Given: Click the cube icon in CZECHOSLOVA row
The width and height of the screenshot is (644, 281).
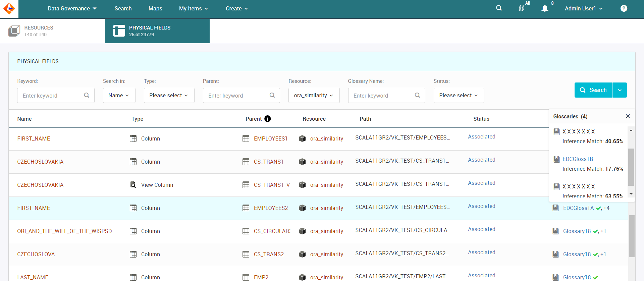Looking at the screenshot, I should pos(302,254).
